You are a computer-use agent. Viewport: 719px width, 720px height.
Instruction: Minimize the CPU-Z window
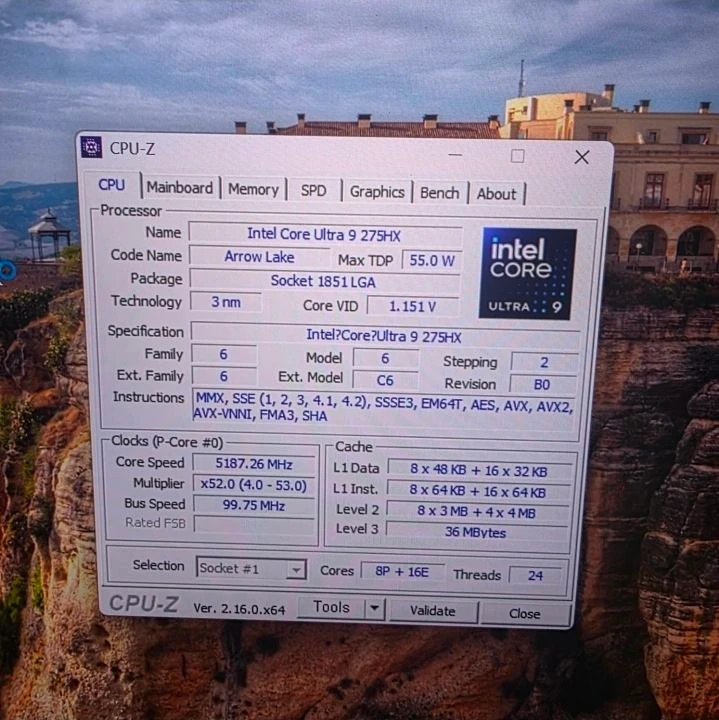click(455, 155)
